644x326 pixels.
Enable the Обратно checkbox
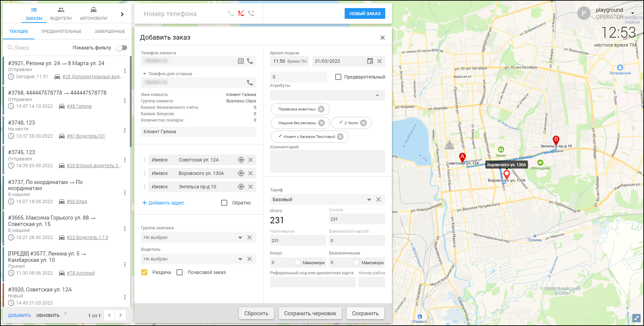coord(224,203)
